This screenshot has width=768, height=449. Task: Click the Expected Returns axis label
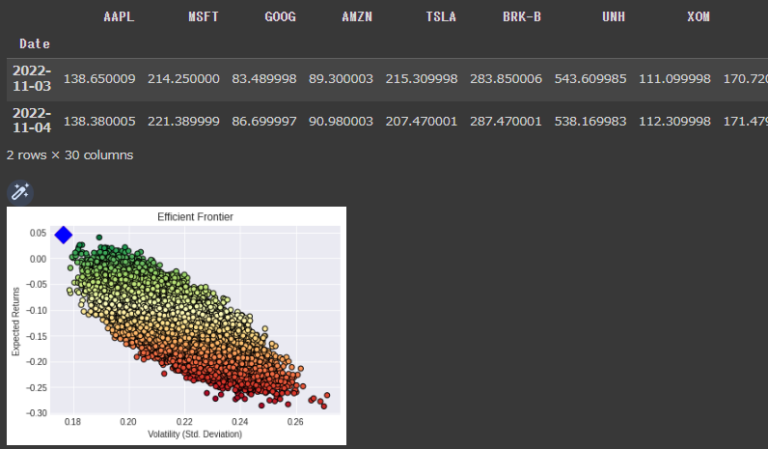click(x=16, y=319)
